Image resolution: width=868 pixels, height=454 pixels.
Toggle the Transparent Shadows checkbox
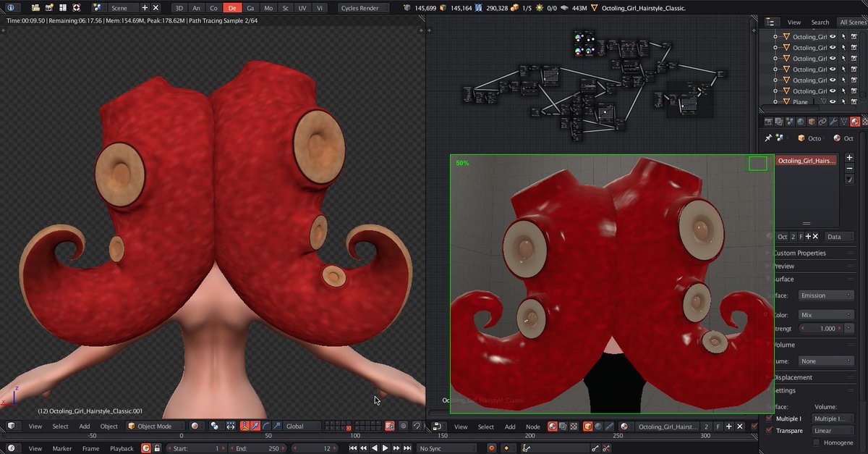[x=769, y=430]
